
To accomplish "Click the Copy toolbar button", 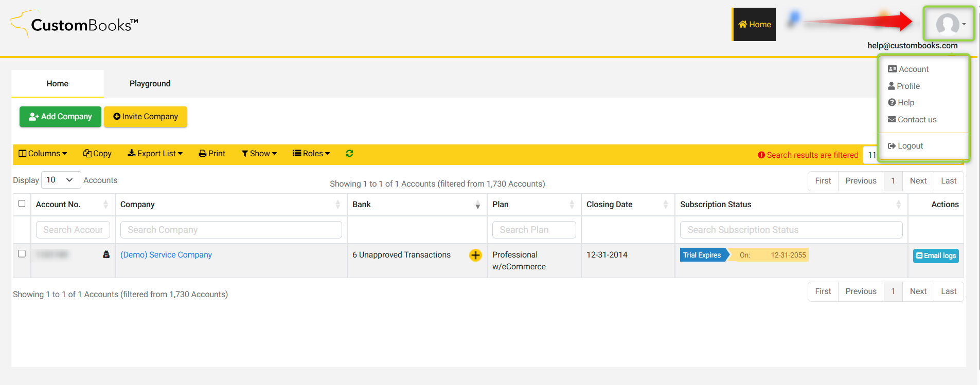I will click(97, 153).
